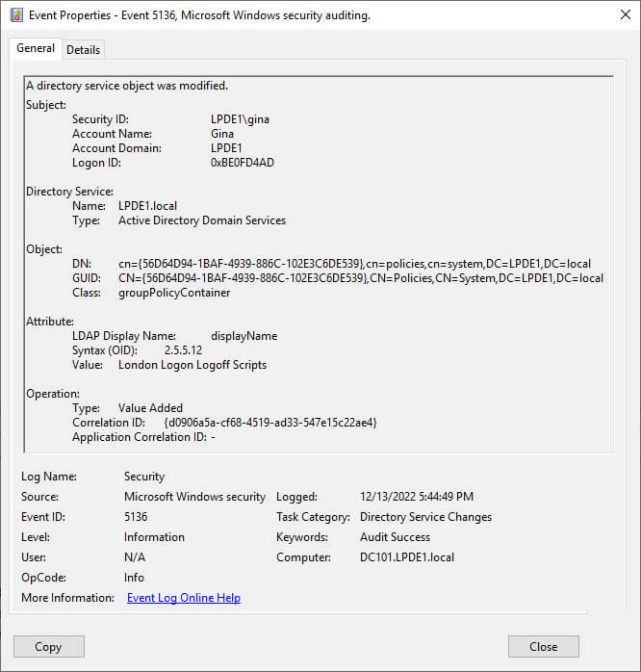Click the Computer value DC101.LPDE1.local
This screenshot has width=641, height=672.
click(406, 557)
